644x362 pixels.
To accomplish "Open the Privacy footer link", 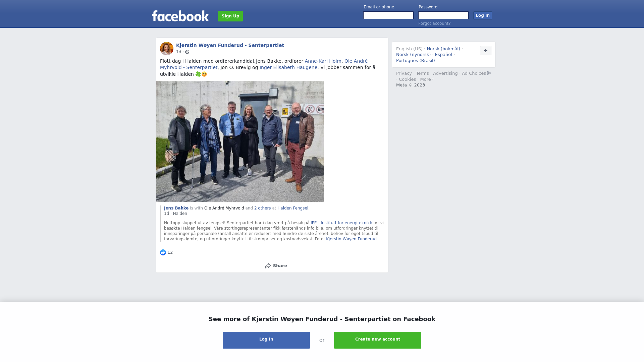I will coord(404,73).
